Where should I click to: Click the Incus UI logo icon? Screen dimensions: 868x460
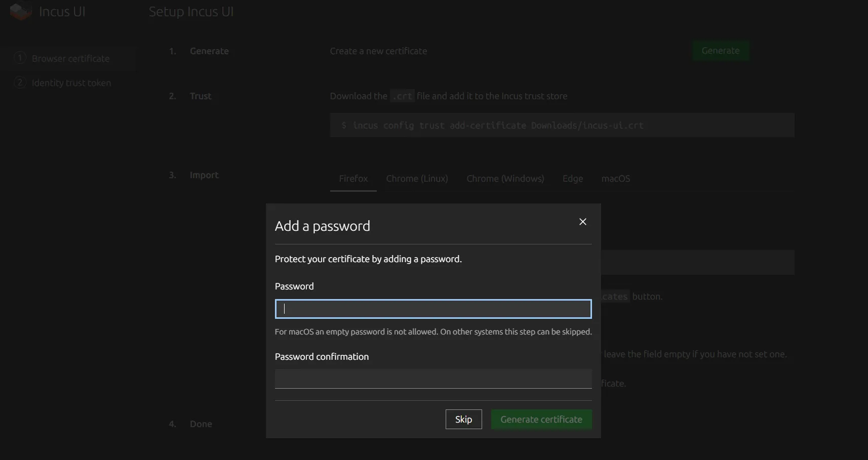(21, 11)
